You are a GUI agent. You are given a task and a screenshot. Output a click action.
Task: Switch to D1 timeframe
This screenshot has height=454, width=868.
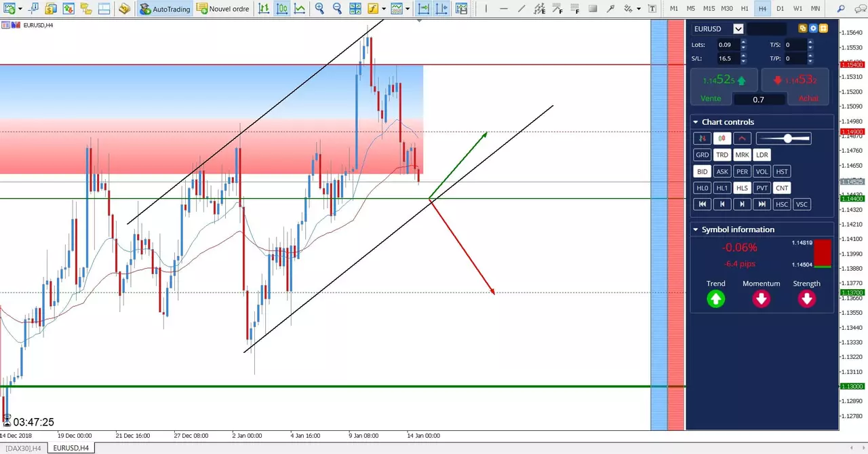click(780, 9)
